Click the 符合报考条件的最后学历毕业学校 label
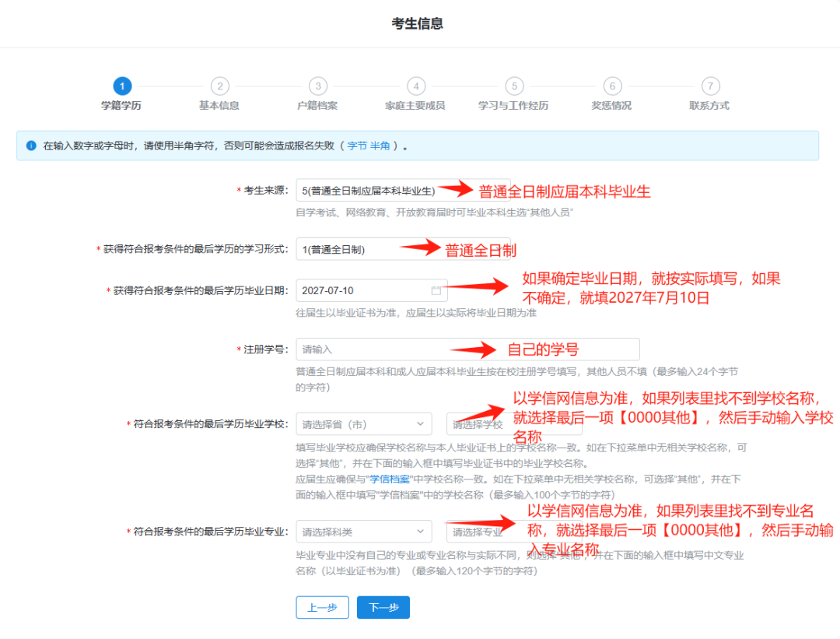Viewport: 840px width, 639px height. (x=208, y=424)
